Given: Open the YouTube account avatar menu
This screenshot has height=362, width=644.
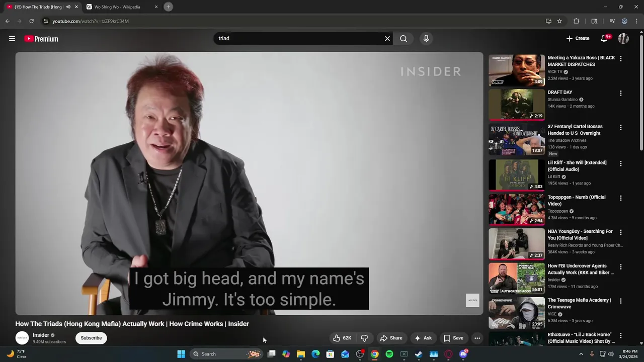Looking at the screenshot, I should point(623,38).
